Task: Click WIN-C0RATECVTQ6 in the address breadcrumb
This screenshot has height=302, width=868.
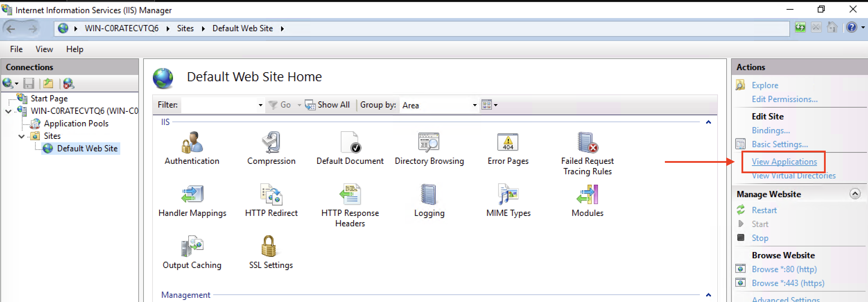Action: [x=122, y=28]
